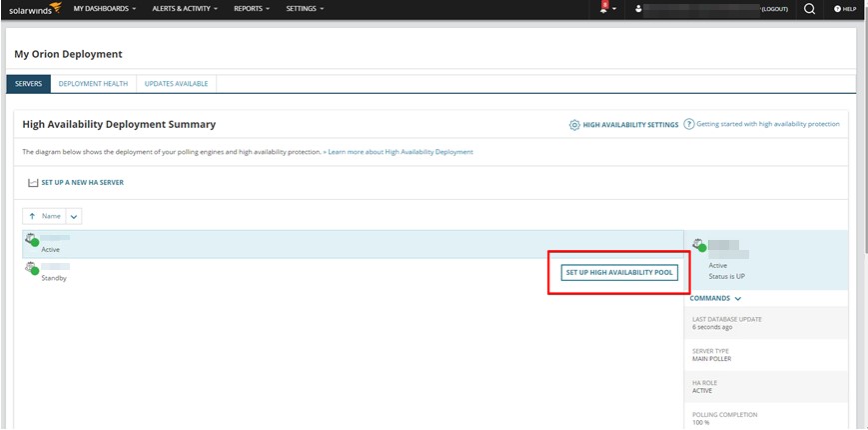
Task: Click the getting started question mark icon
Action: [x=689, y=124]
